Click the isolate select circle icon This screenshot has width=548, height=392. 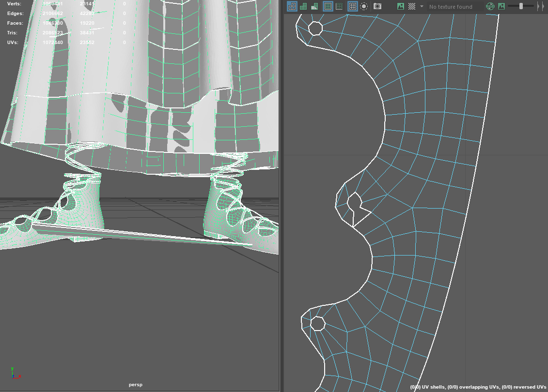tap(364, 6)
